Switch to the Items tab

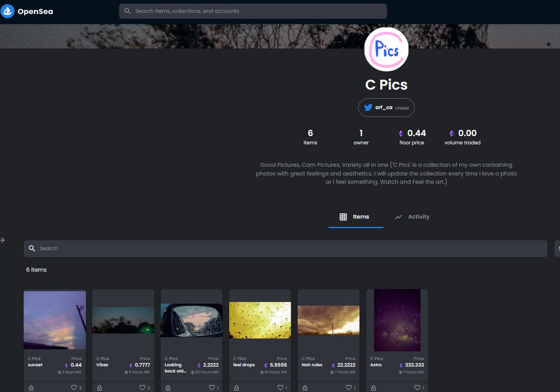(356, 217)
